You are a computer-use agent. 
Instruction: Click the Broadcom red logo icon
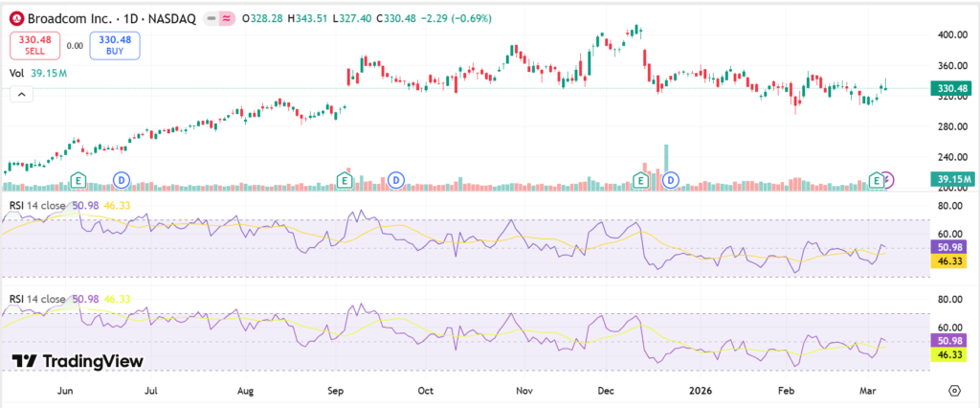[17, 19]
